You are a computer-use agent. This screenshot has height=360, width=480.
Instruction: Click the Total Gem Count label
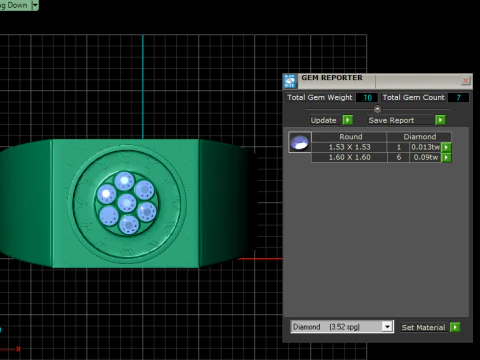point(413,97)
